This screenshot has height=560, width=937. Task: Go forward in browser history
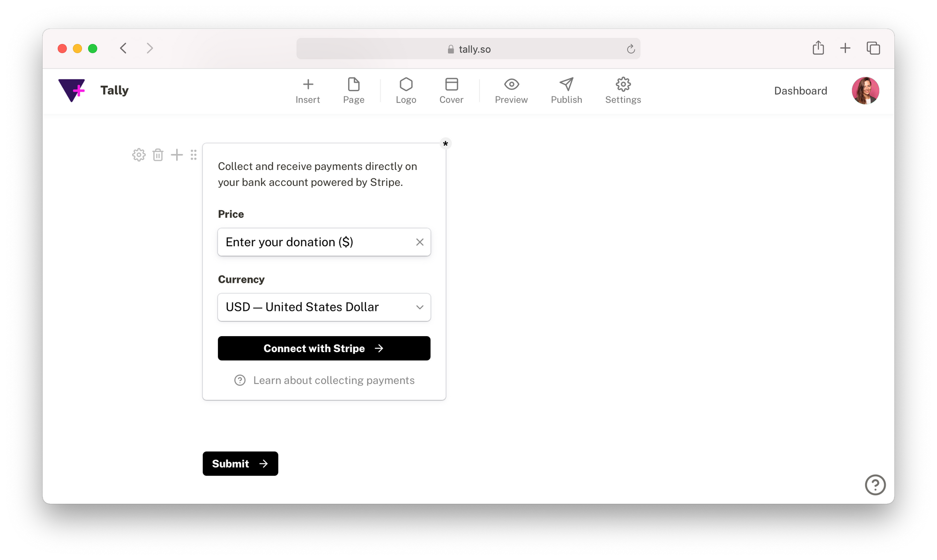click(149, 48)
